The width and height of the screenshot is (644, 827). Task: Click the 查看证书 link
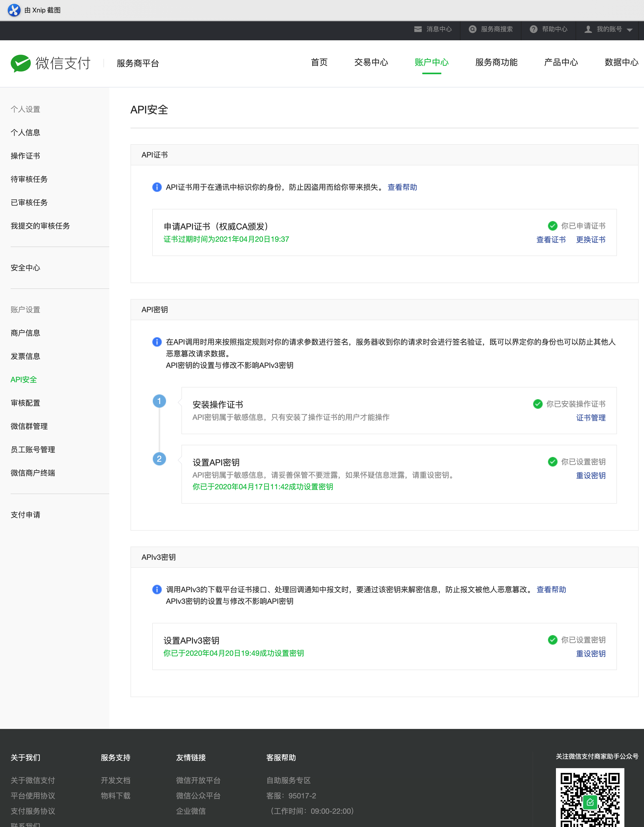click(x=551, y=240)
